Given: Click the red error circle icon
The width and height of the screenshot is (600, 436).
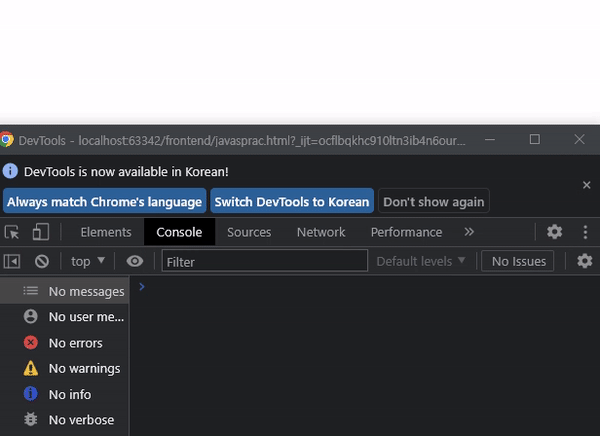Looking at the screenshot, I should coord(31,343).
